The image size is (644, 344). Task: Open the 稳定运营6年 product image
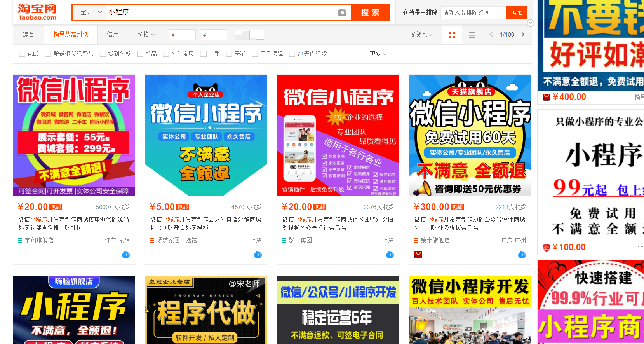pyautogui.click(x=338, y=310)
